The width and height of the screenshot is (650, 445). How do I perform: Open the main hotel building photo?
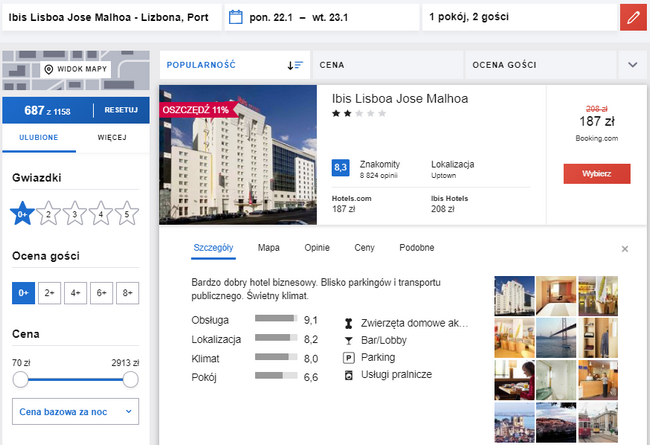coord(238,155)
